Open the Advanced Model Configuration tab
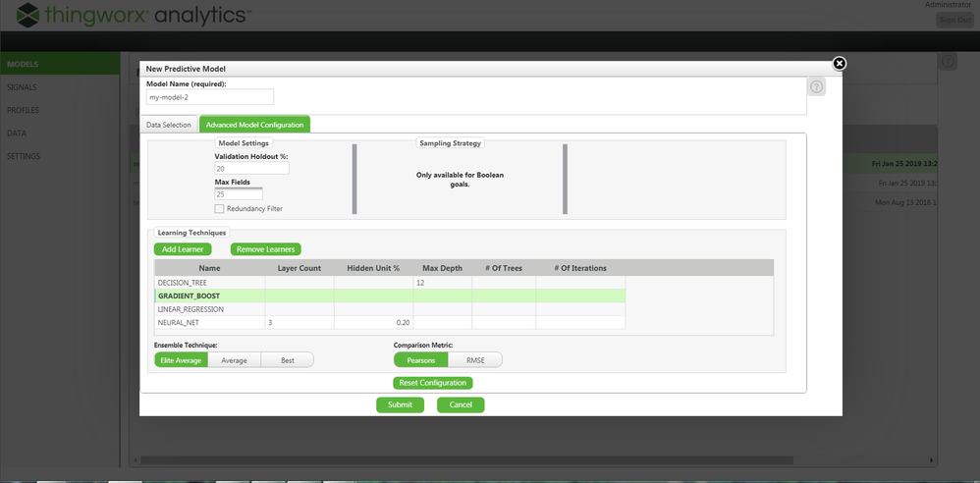 coord(254,125)
